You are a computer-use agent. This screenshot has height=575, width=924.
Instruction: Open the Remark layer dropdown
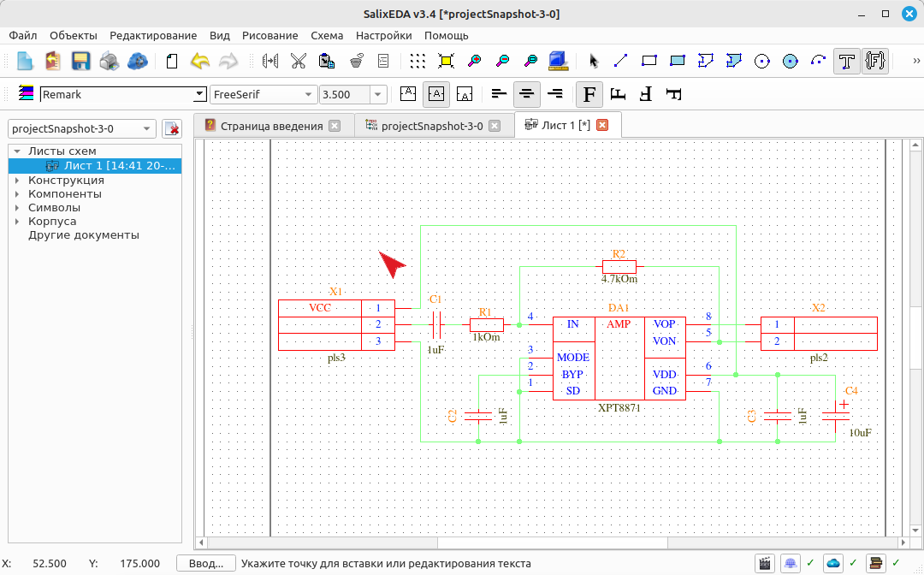point(199,94)
